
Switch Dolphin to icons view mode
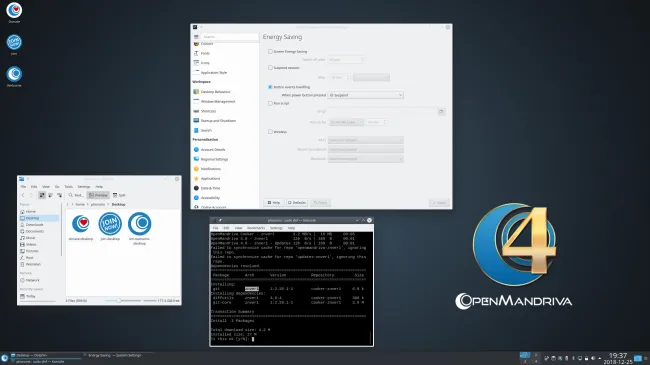pyautogui.click(x=42, y=195)
